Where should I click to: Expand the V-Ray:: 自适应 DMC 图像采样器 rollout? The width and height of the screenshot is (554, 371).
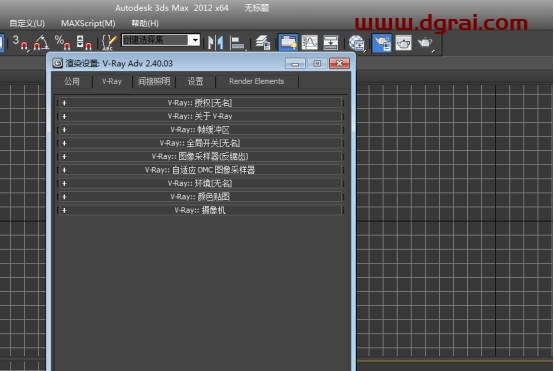click(200, 170)
